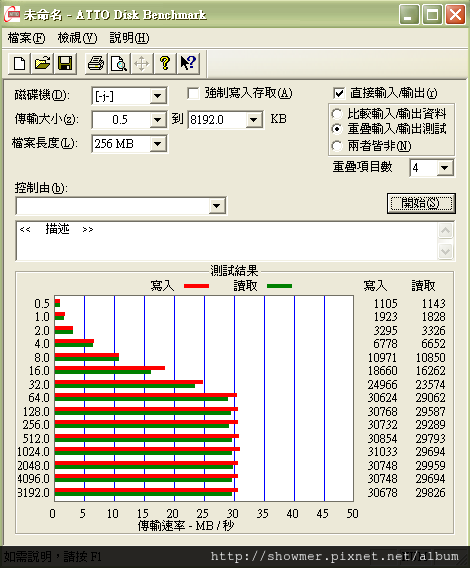
Task: Click the read value 1143
Action: pyautogui.click(x=433, y=303)
